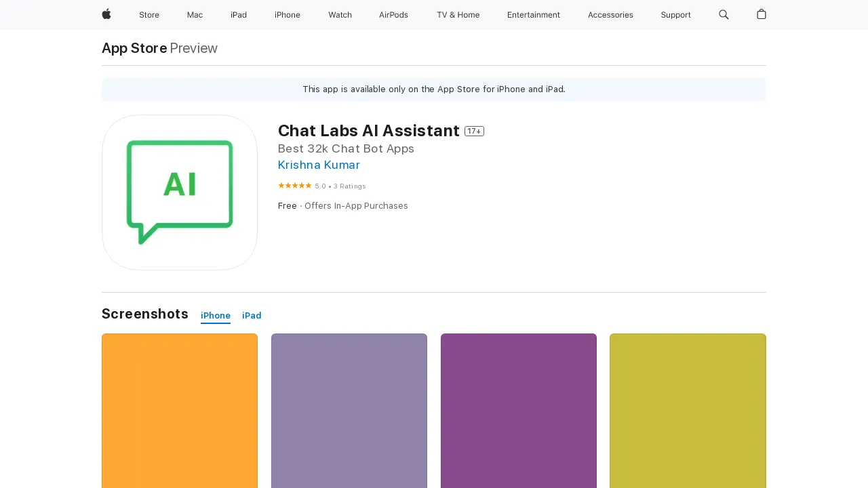This screenshot has width=868, height=488.
Task: Open the Support page
Action: [675, 15]
